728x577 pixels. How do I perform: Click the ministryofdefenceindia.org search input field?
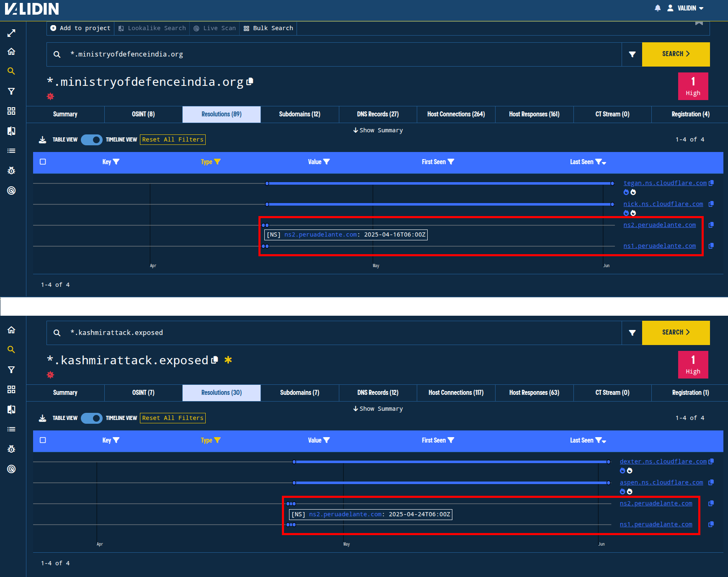(x=334, y=54)
